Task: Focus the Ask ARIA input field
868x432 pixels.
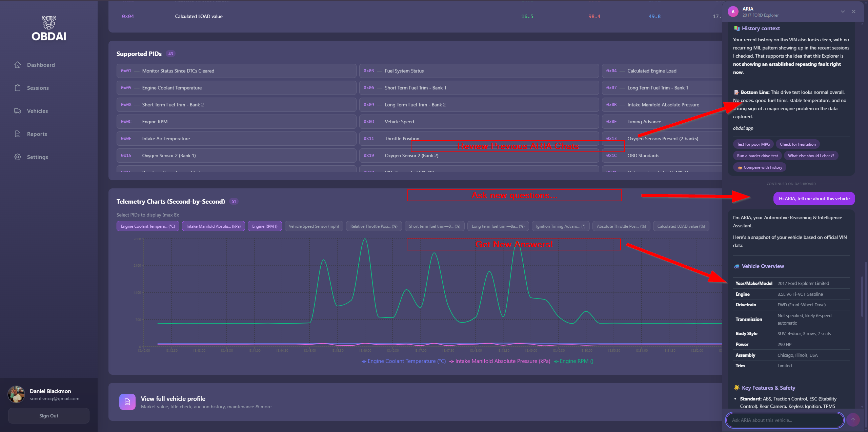Action: tap(784, 420)
